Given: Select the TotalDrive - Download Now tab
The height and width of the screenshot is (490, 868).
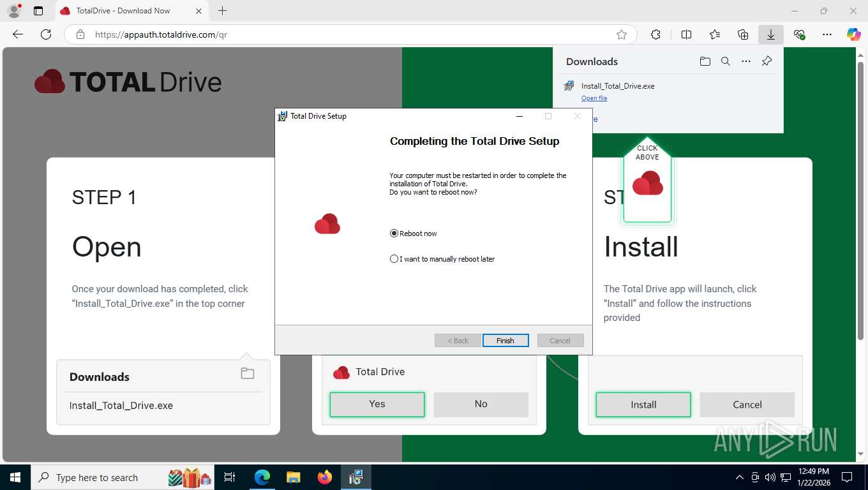Looking at the screenshot, I should (x=131, y=11).
